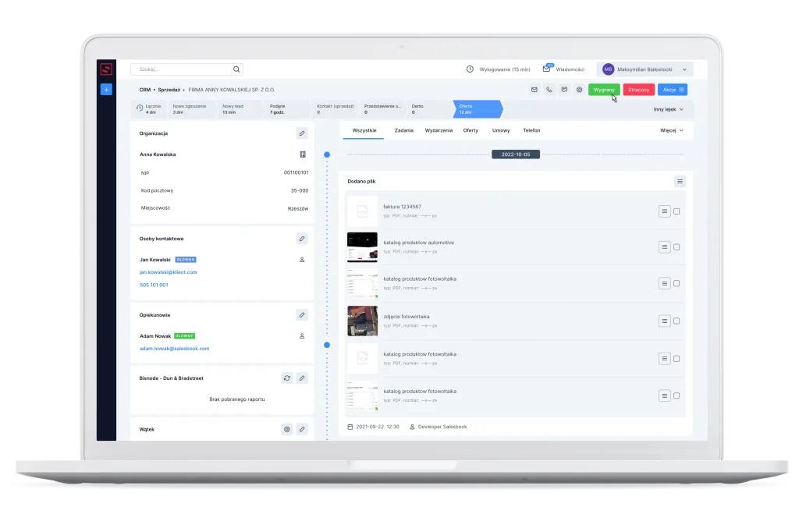
Task: Select the Kontakt (sprzedaż) pipeline stage
Action: [x=336, y=109]
